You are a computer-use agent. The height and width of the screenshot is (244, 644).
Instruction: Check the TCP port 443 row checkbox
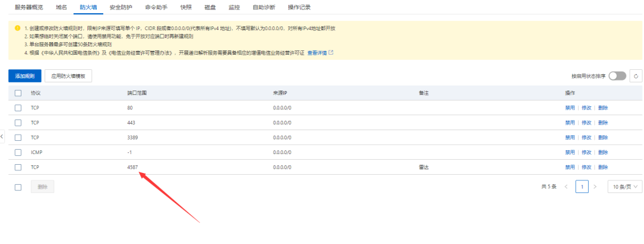click(x=18, y=123)
